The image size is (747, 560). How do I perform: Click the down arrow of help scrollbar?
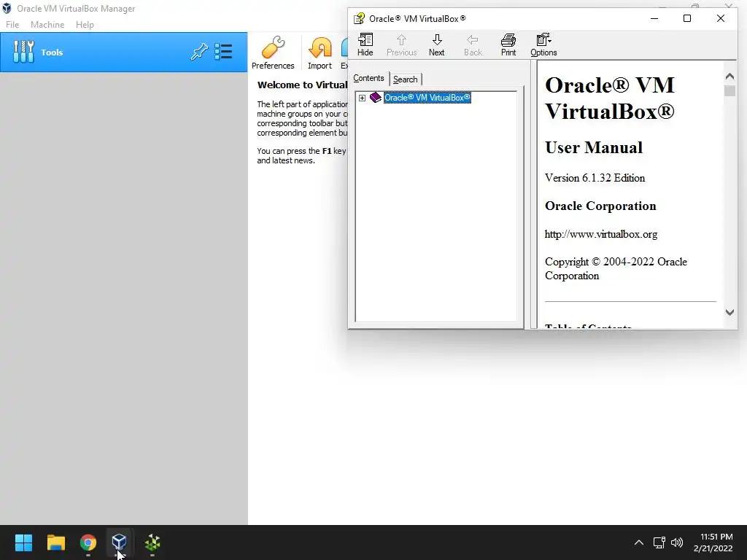click(729, 312)
